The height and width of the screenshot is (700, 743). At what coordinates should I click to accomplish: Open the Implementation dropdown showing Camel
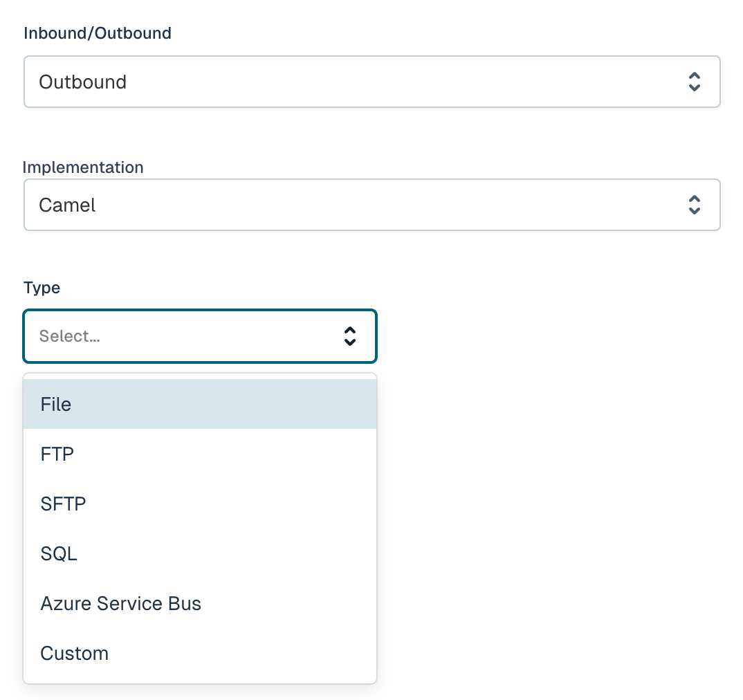[x=372, y=205]
